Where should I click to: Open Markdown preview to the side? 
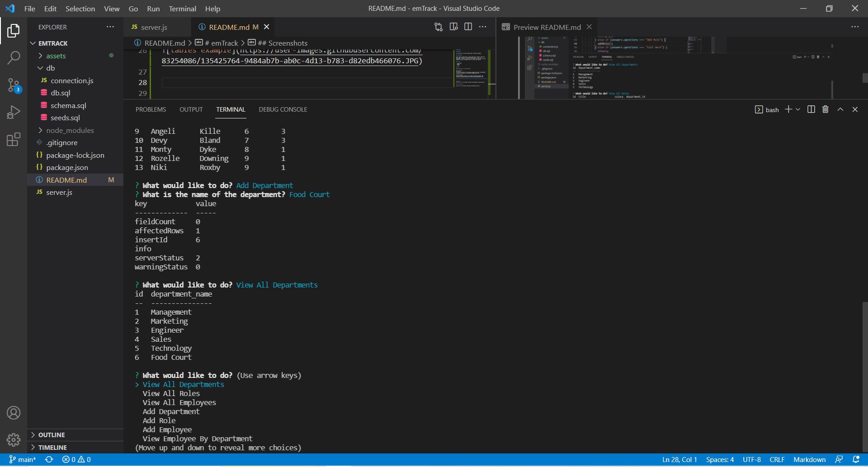pyautogui.click(x=453, y=27)
